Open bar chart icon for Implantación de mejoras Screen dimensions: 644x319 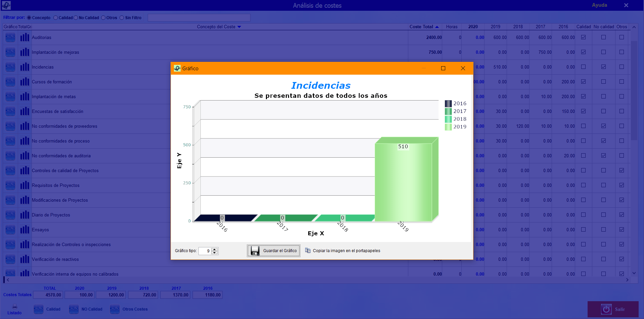[25, 52]
